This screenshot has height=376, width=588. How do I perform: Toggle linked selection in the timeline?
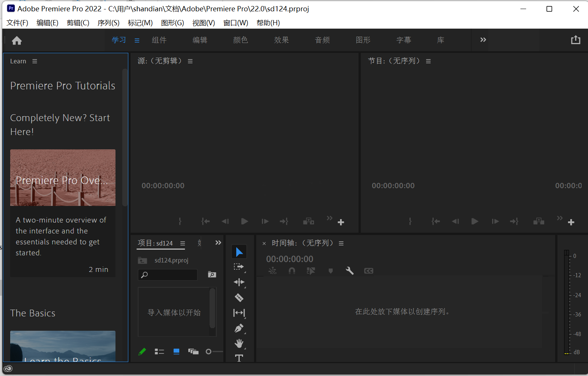[x=272, y=270]
